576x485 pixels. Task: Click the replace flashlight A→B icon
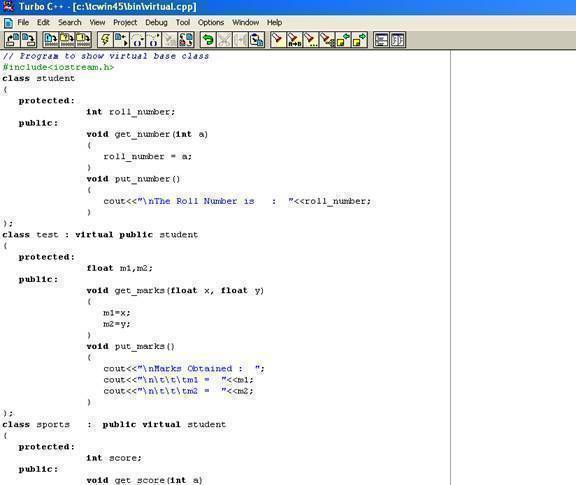pyautogui.click(x=294, y=39)
